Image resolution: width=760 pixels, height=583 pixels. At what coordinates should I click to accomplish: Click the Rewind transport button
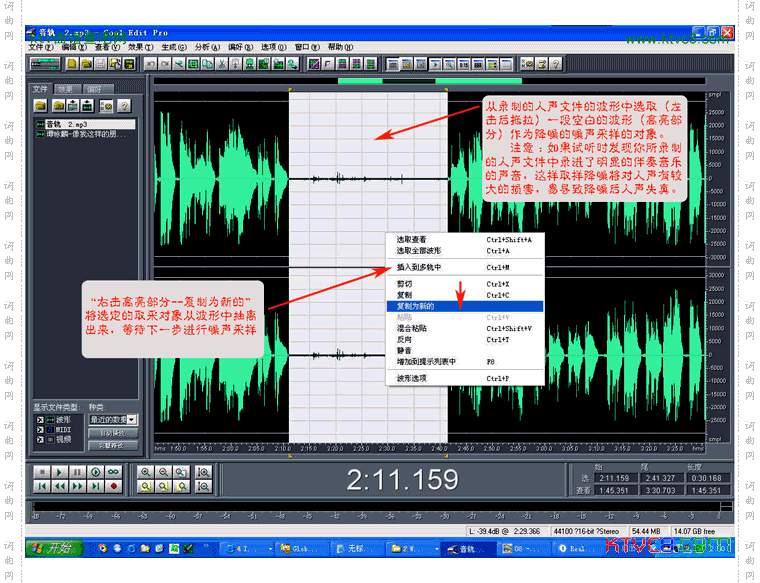pyautogui.click(x=60, y=486)
